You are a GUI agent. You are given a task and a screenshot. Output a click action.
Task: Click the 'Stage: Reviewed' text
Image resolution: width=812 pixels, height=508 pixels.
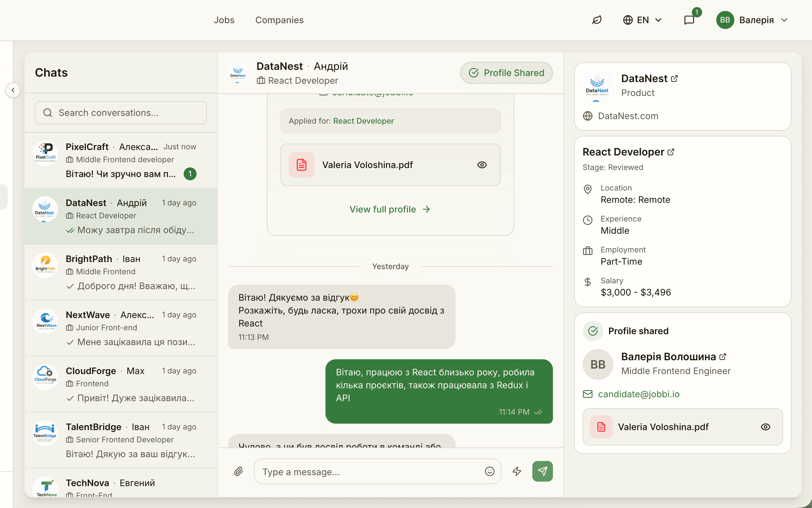pos(613,167)
